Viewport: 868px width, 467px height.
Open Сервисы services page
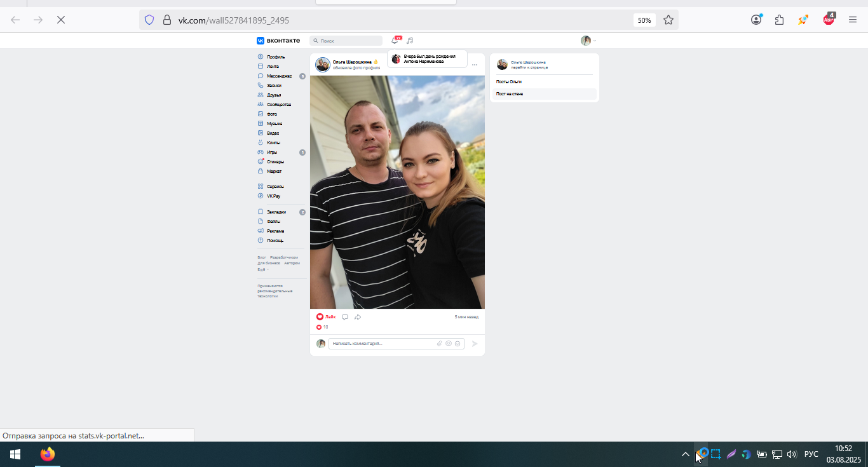click(275, 186)
